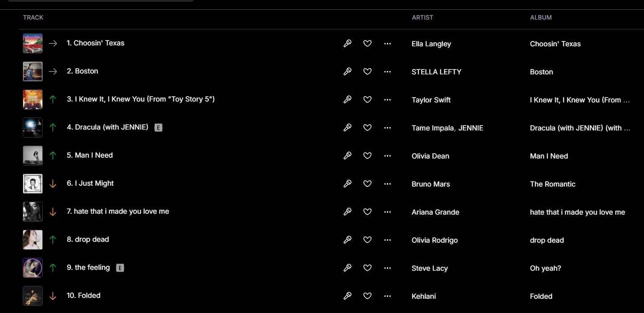Expand more options for the feeling

pos(387,268)
